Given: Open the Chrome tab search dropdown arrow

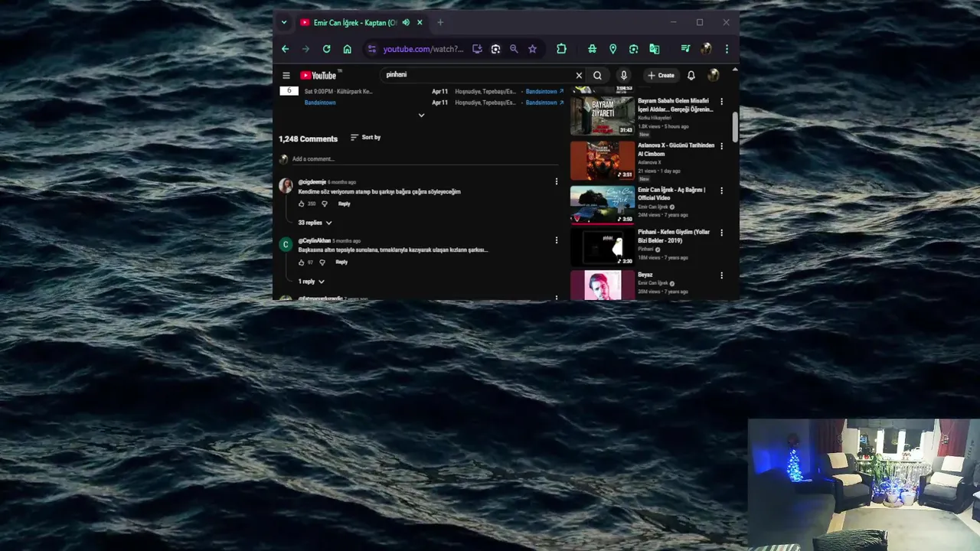Looking at the screenshot, I should 284,22.
